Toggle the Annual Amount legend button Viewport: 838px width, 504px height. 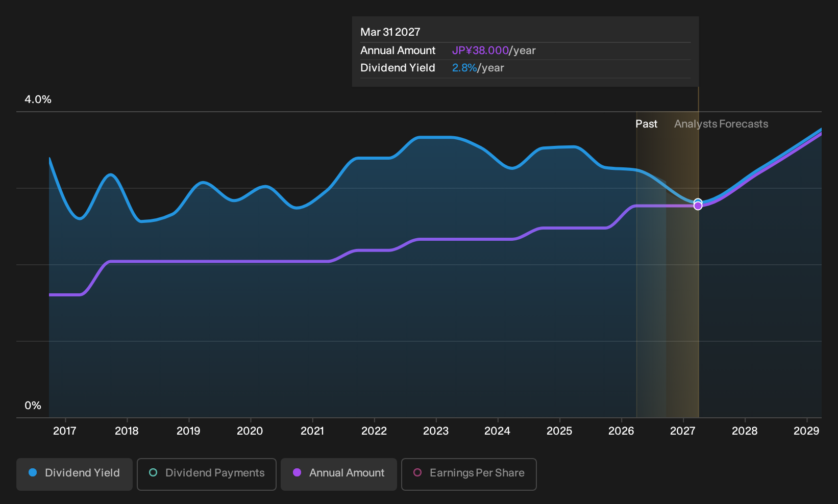(339, 474)
